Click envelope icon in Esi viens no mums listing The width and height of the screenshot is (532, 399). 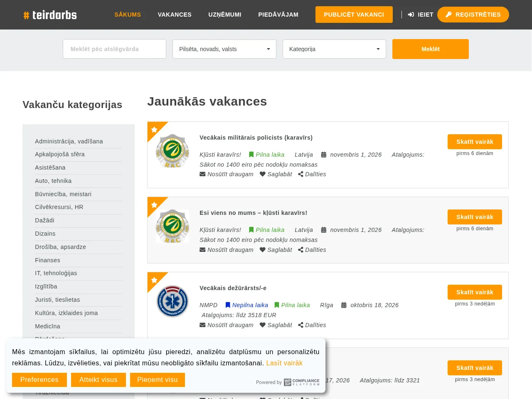[202, 250]
